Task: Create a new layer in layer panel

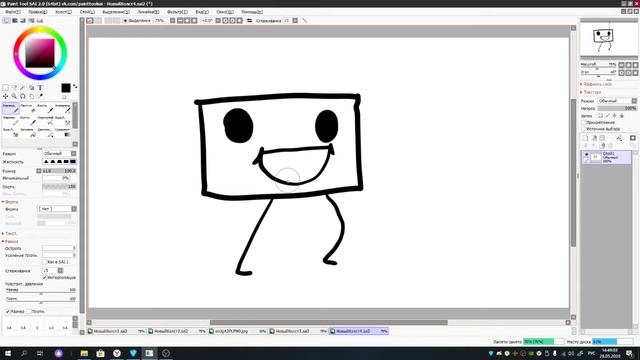Action: [x=585, y=138]
